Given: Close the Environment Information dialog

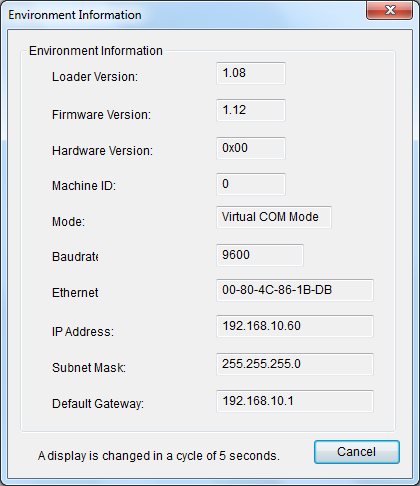Looking at the screenshot, I should (x=389, y=10).
